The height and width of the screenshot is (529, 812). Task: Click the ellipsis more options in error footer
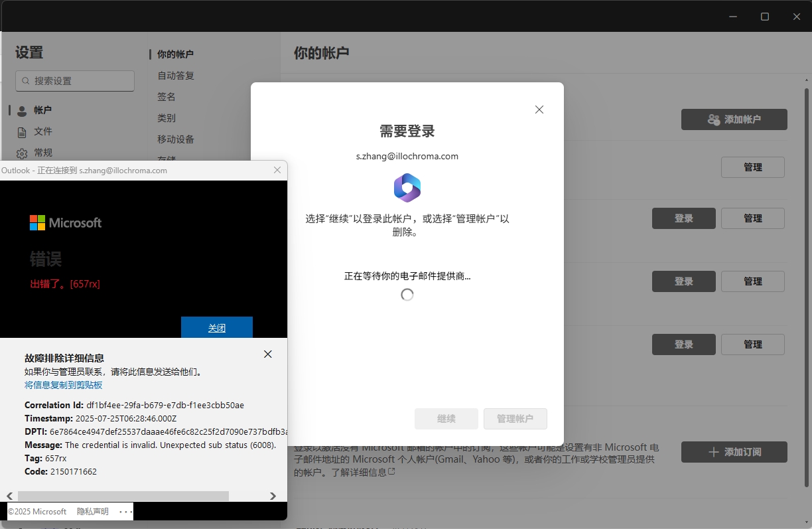[x=125, y=512]
